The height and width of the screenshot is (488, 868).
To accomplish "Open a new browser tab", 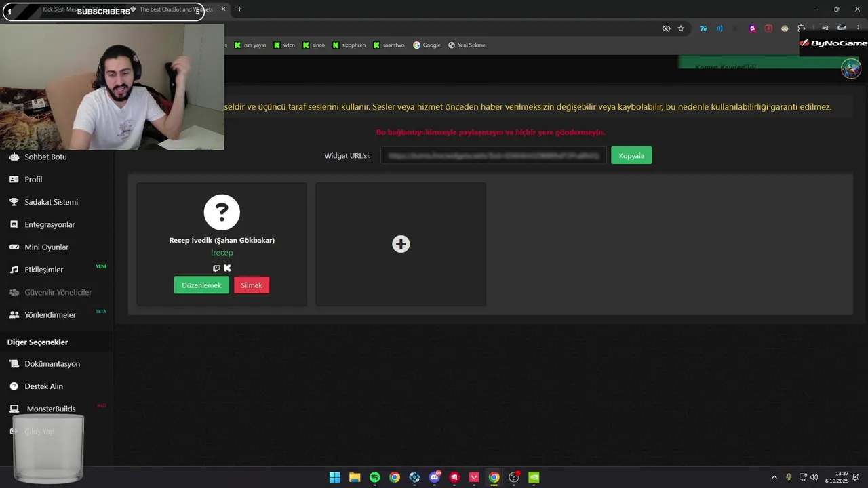I will [x=239, y=9].
